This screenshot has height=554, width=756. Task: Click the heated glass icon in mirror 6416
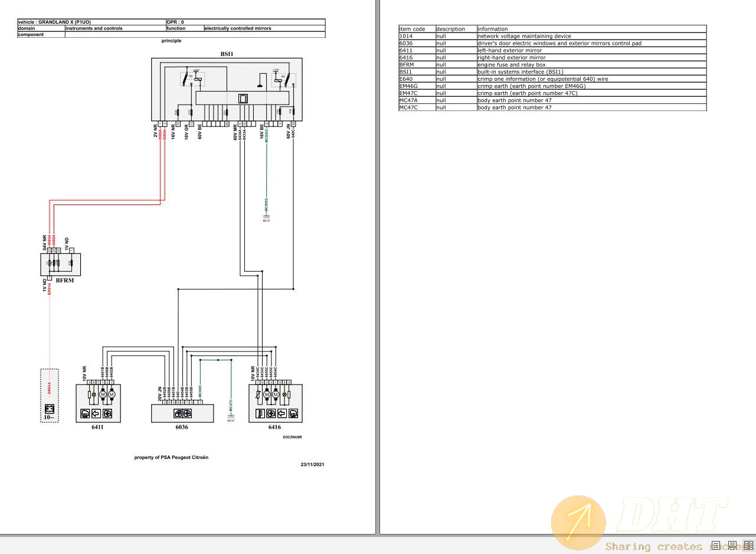point(293,413)
